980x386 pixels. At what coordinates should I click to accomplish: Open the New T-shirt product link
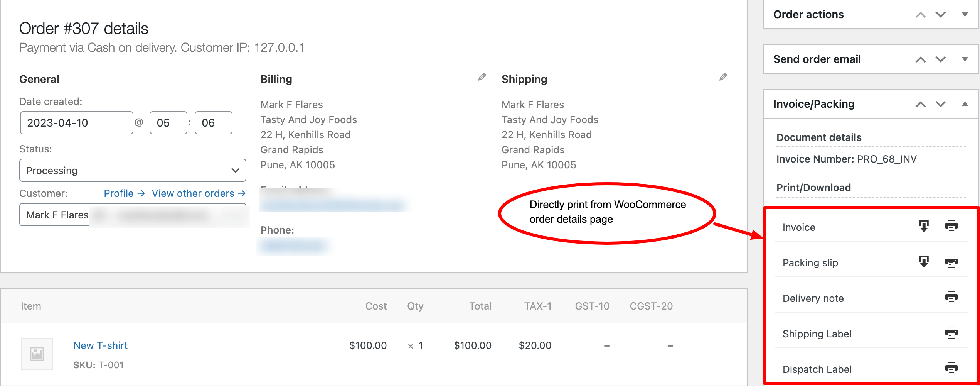point(100,345)
